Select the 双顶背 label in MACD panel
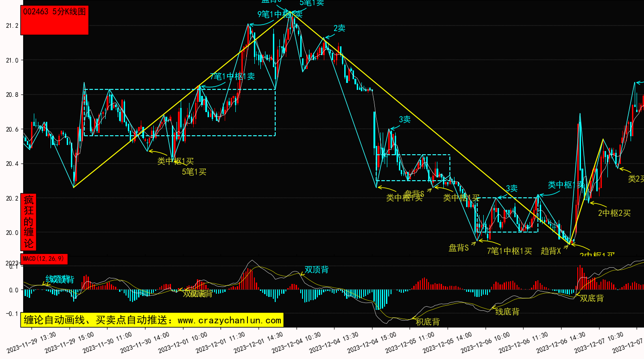Image resolution: width=644 pixels, height=359 pixels. (x=316, y=270)
